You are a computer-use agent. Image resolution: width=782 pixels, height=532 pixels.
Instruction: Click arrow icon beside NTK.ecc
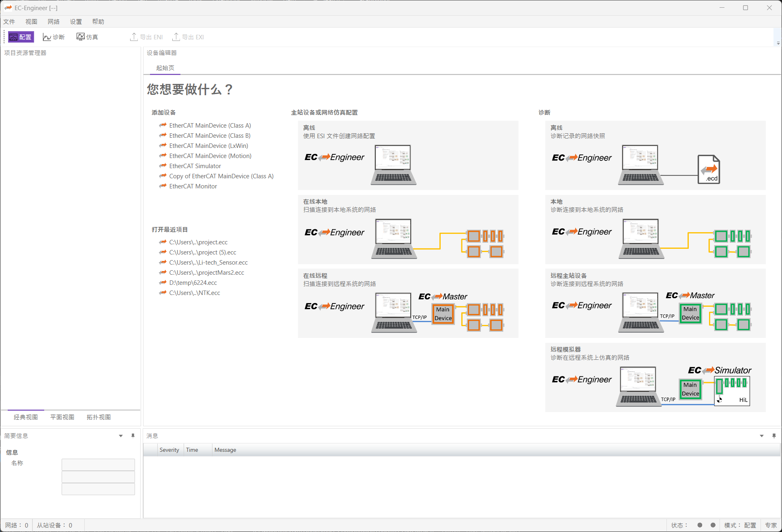pyautogui.click(x=163, y=293)
